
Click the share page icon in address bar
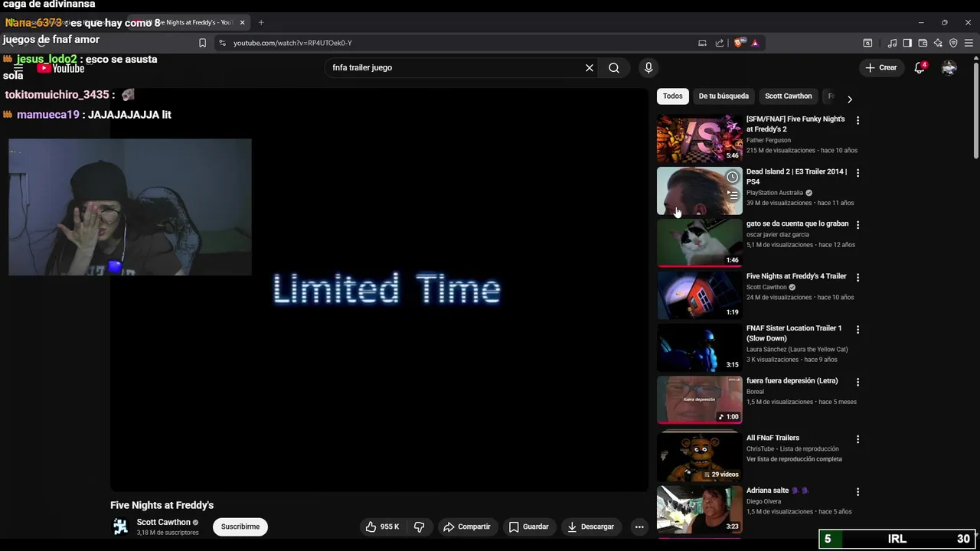click(x=720, y=43)
